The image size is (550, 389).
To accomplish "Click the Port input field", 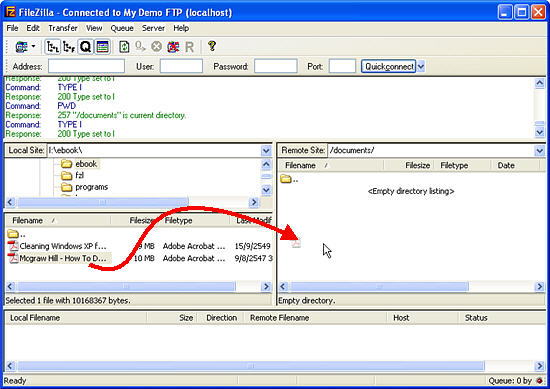I will (342, 66).
